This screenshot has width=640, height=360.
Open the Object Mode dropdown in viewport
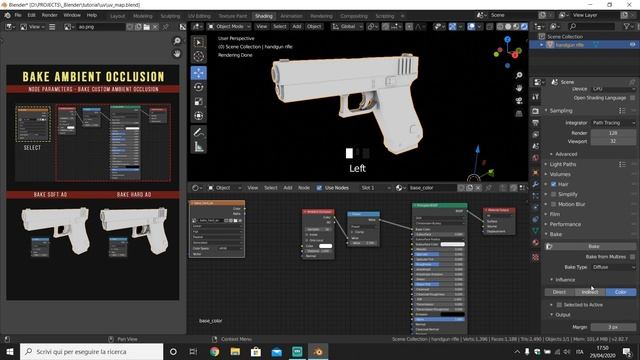229,27
